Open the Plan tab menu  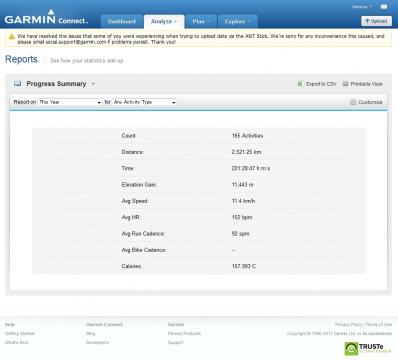(201, 21)
